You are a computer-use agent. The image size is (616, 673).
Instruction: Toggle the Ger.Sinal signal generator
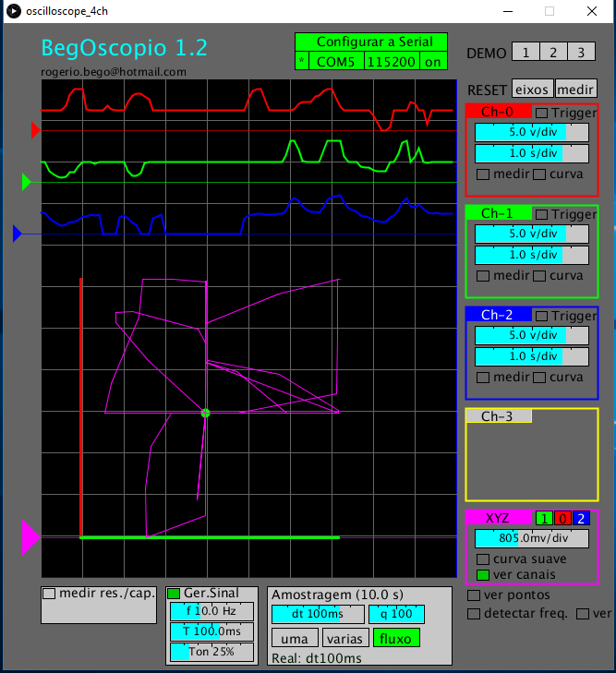[174, 593]
